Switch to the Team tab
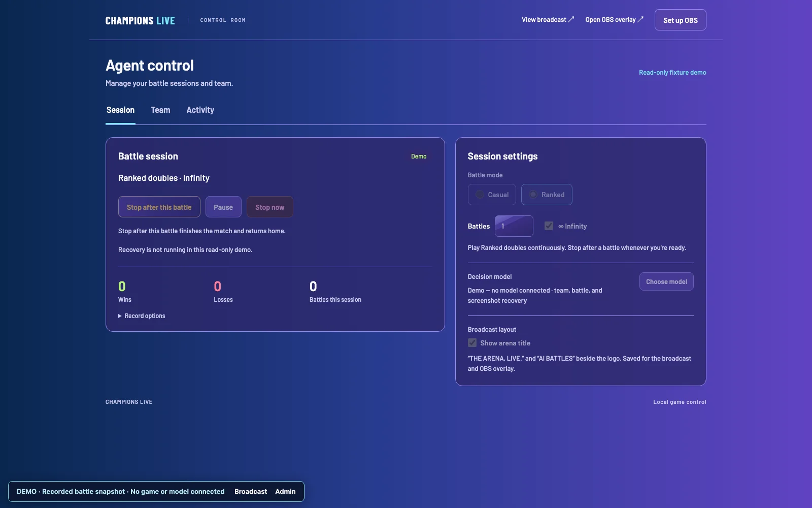 point(160,110)
